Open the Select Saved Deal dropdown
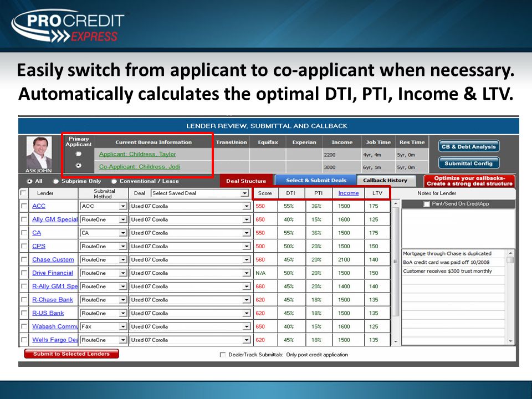The height and width of the screenshot is (399, 532). [x=200, y=193]
